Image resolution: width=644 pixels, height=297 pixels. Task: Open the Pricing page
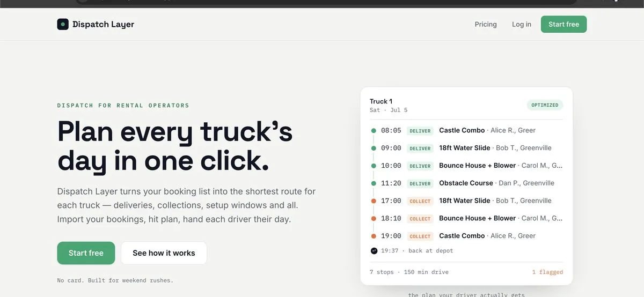pyautogui.click(x=486, y=24)
